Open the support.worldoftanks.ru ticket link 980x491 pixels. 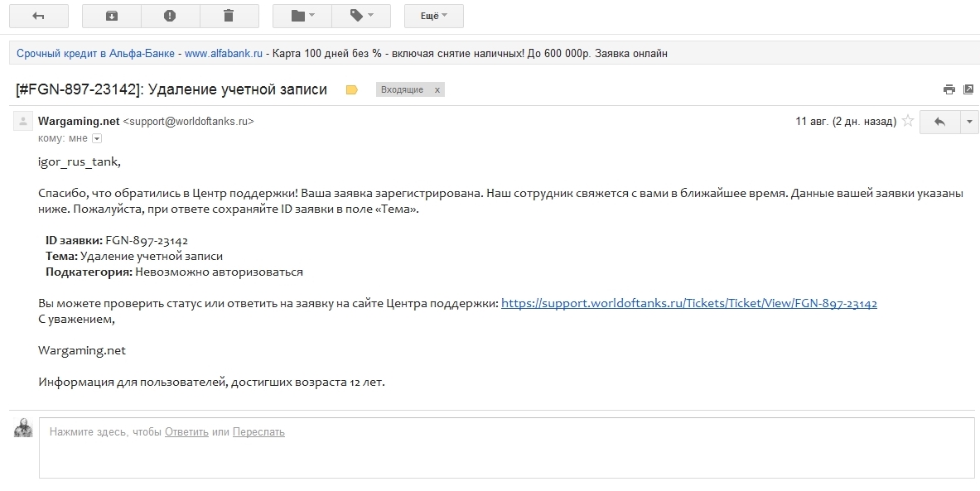click(688, 303)
